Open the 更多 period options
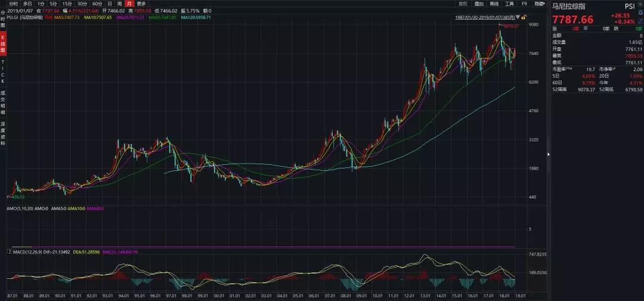Screen dimensions: 644x301 (141, 4)
